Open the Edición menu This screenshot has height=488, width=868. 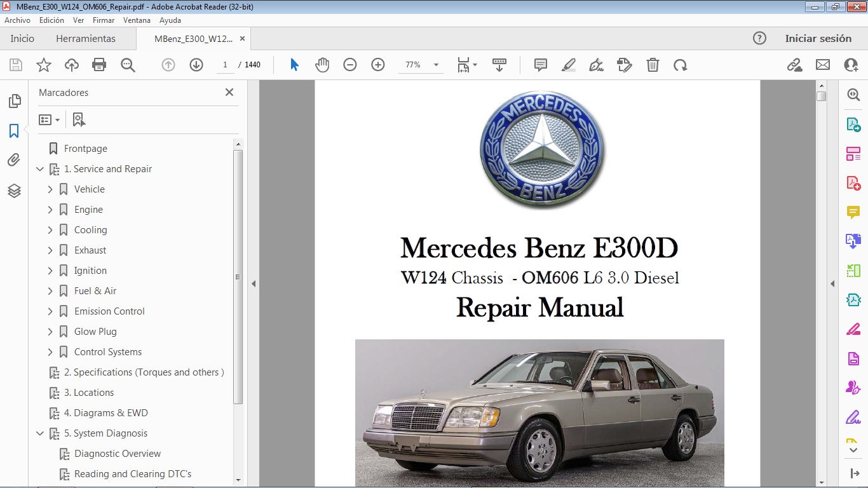tap(51, 20)
